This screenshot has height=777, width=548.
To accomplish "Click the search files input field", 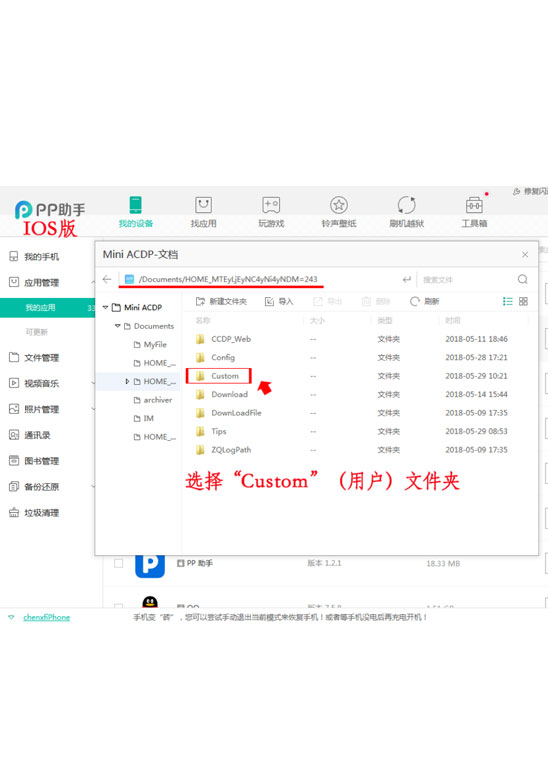I will [x=468, y=280].
